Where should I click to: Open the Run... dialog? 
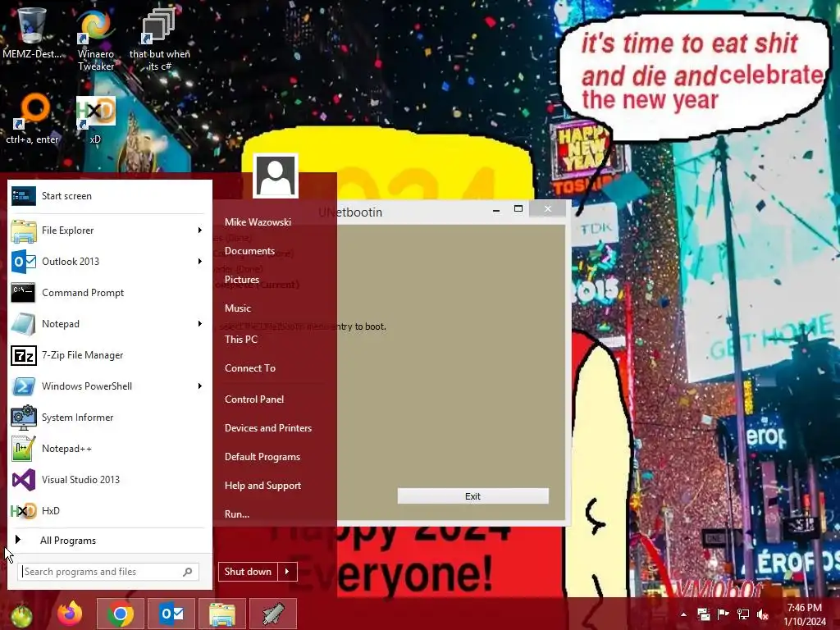pos(237,514)
